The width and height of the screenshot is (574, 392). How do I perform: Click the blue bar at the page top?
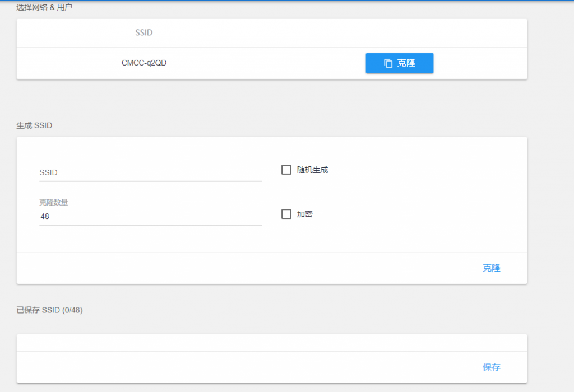[287, 1]
